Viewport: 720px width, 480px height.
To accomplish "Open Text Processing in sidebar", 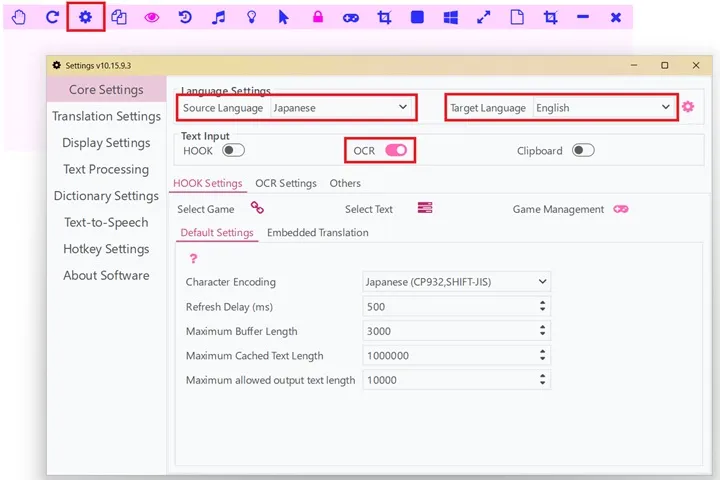I will [x=106, y=169].
